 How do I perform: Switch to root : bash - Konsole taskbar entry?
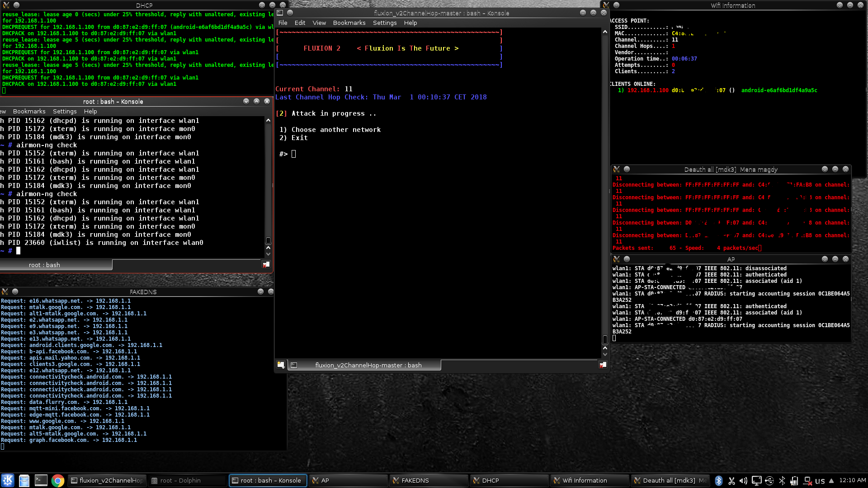click(x=268, y=480)
